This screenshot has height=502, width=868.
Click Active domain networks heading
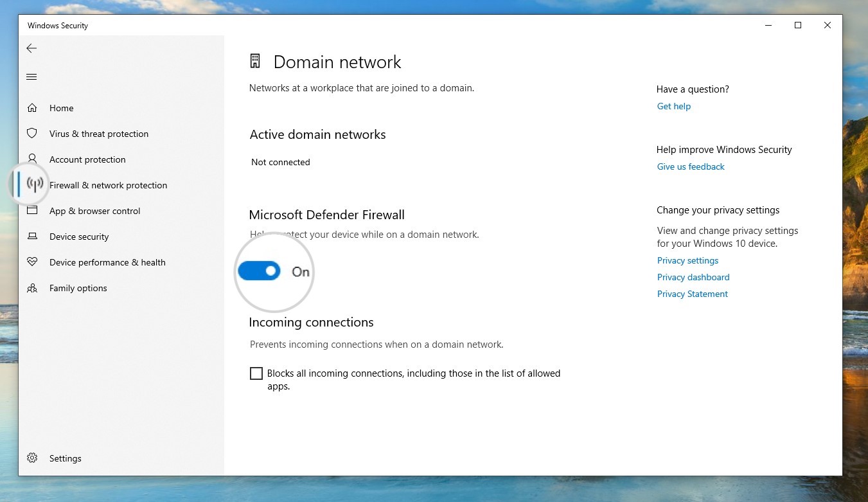point(318,134)
